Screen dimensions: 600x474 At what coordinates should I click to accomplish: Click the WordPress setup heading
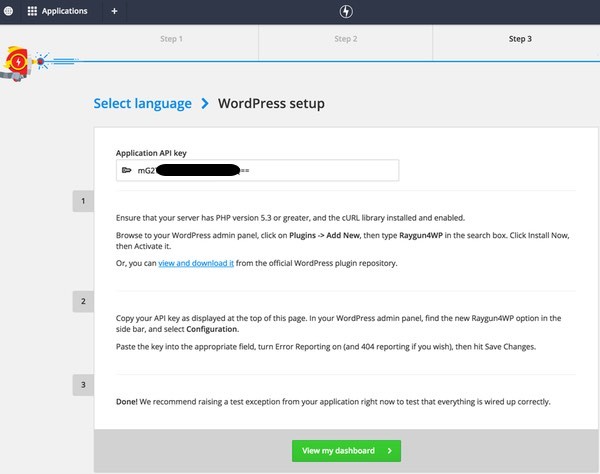[271, 103]
